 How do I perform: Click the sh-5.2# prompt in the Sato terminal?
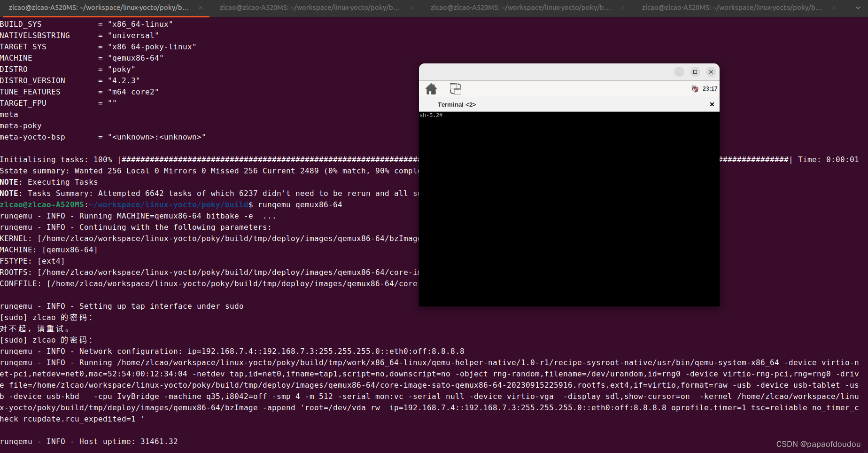[x=430, y=115]
